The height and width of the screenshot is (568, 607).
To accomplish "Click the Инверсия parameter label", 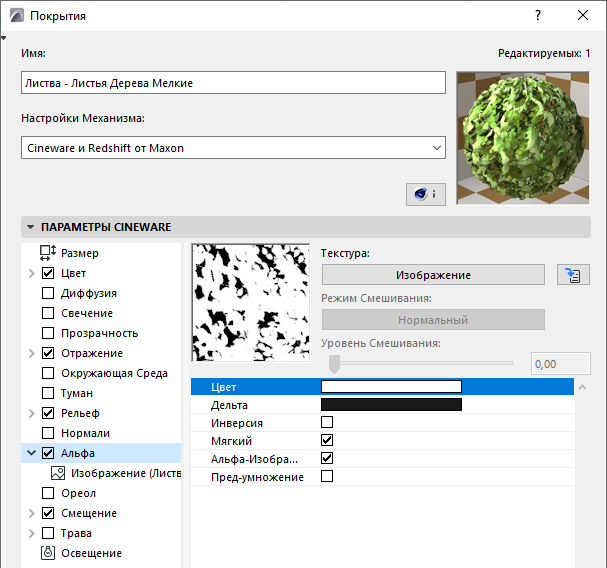I will [x=237, y=423].
